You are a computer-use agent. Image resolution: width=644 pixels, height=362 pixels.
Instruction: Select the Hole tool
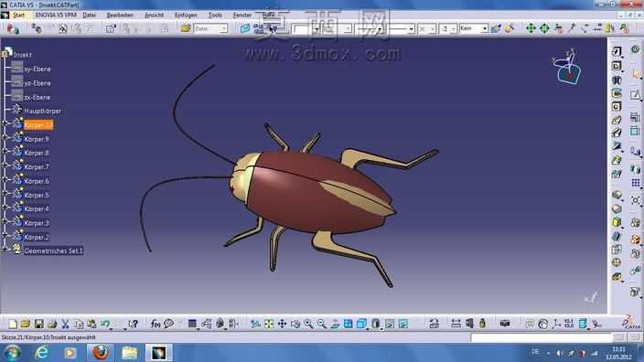(617, 107)
